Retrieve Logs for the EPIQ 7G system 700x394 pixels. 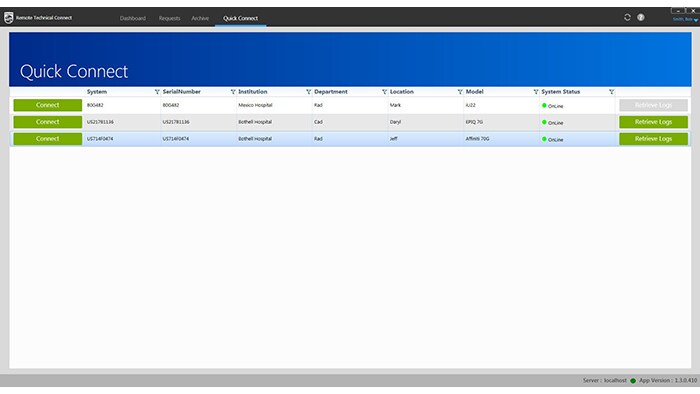[653, 122]
